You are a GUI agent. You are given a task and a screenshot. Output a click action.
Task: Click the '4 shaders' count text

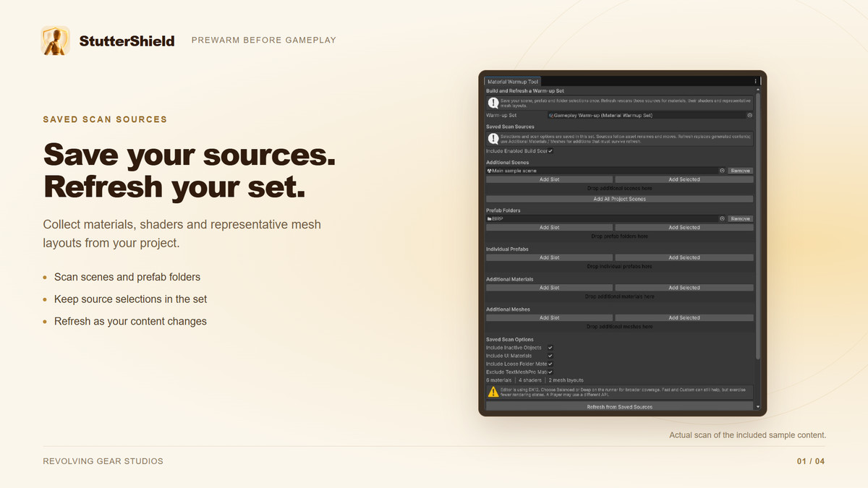(x=530, y=380)
